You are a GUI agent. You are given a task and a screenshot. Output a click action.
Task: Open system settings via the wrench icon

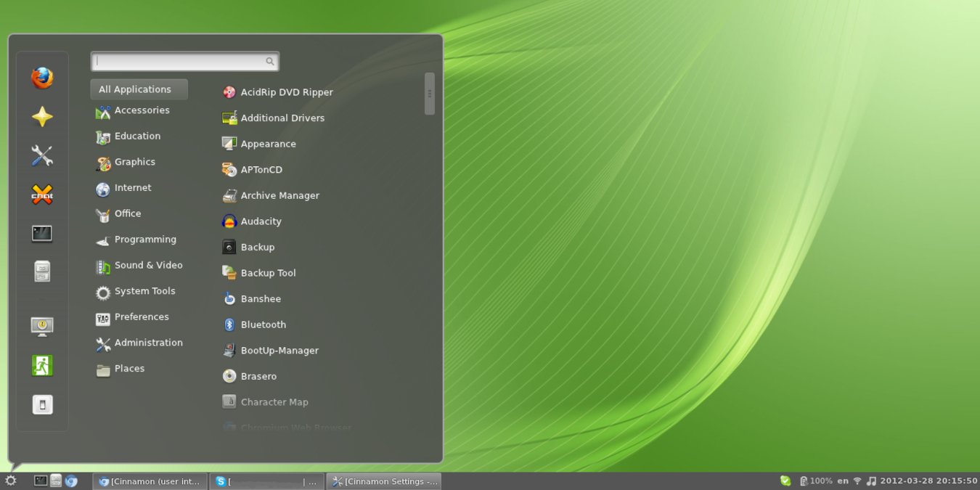click(41, 155)
